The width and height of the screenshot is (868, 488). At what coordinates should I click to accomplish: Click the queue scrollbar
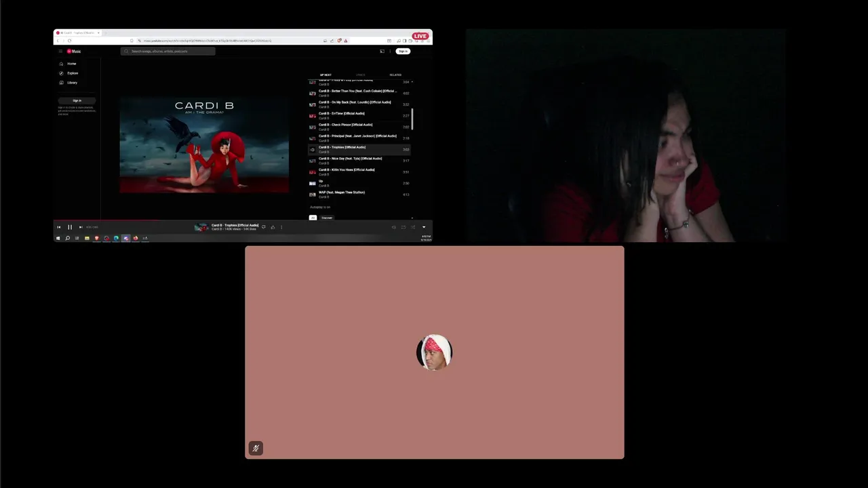412,119
